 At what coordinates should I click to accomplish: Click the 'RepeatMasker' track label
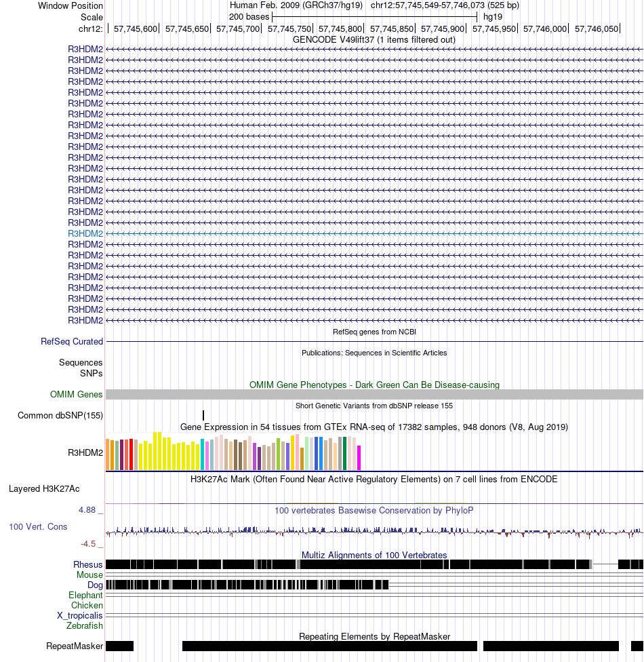[x=75, y=646]
